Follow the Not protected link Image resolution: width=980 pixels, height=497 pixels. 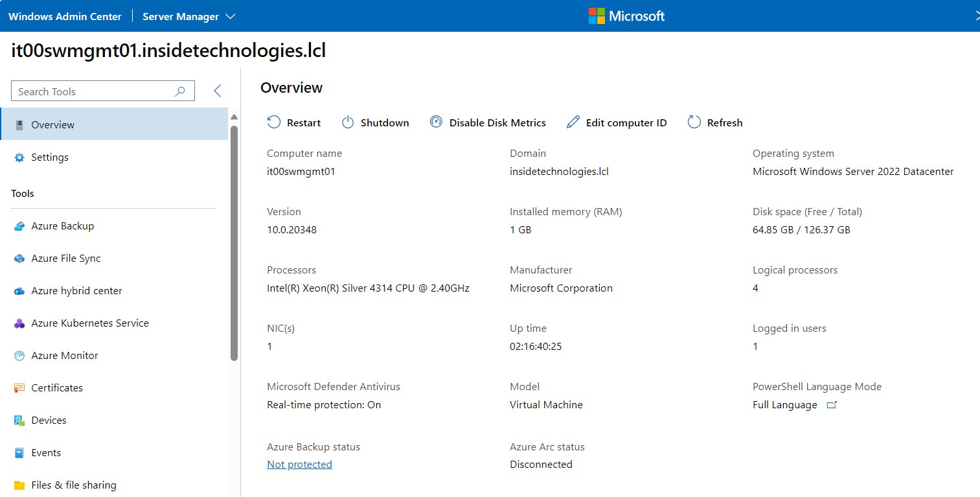coord(299,465)
